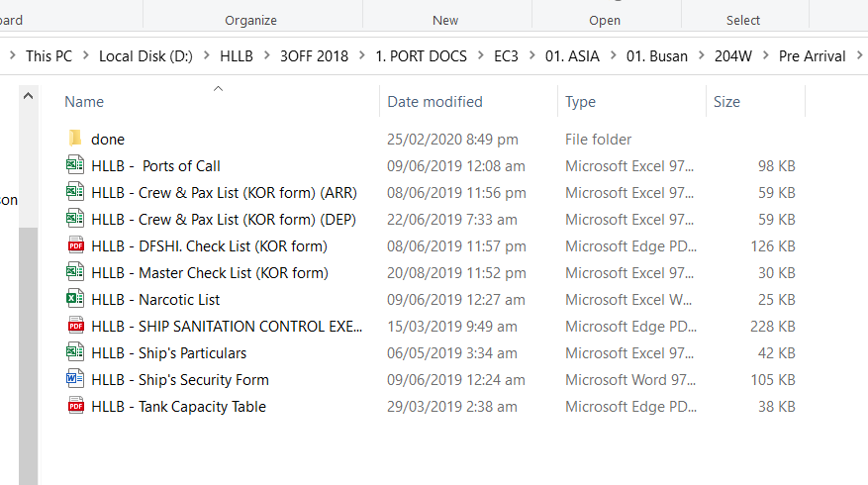868x485 pixels.
Task: Open chevron dropdown after 'EC3' breadcrumb
Action: (x=531, y=56)
